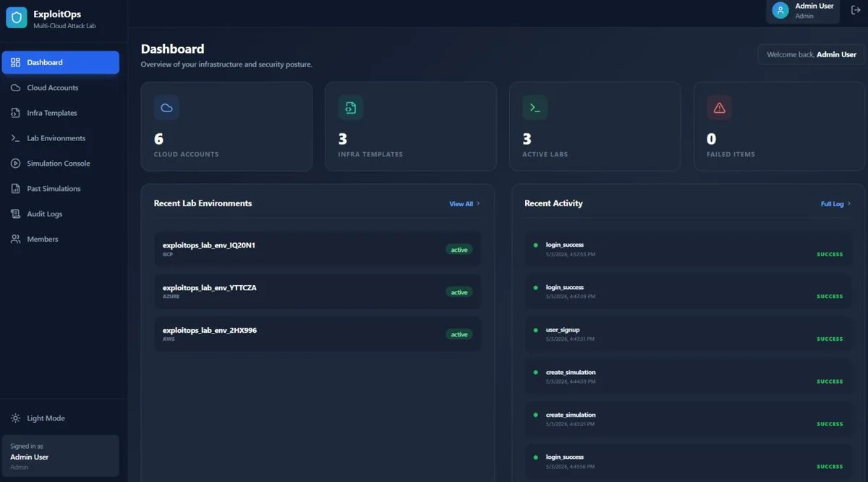Click the Dashboard grid icon in sidebar
Image resolution: width=868 pixels, height=482 pixels.
click(x=16, y=62)
